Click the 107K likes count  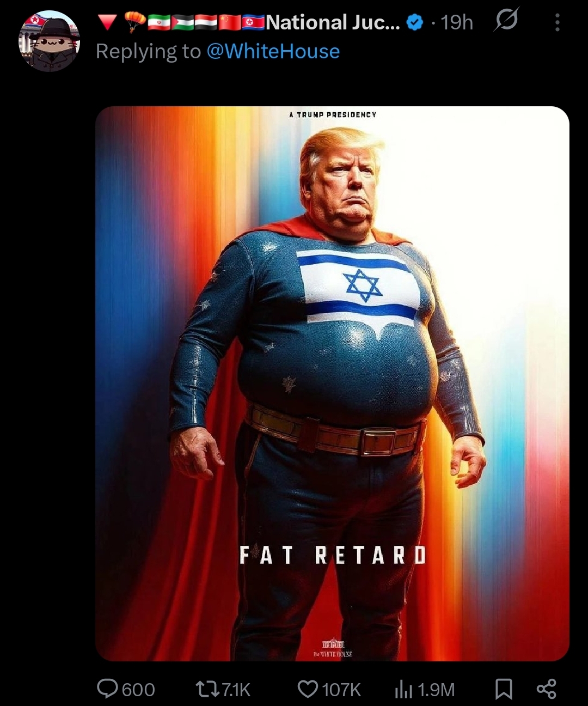click(x=341, y=690)
